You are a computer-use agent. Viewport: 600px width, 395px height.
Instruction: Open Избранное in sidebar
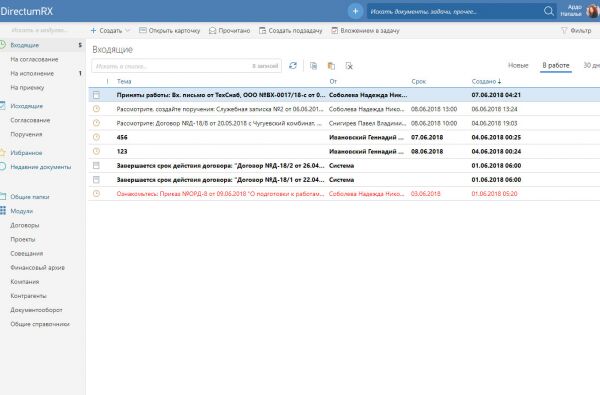pyautogui.click(x=26, y=152)
